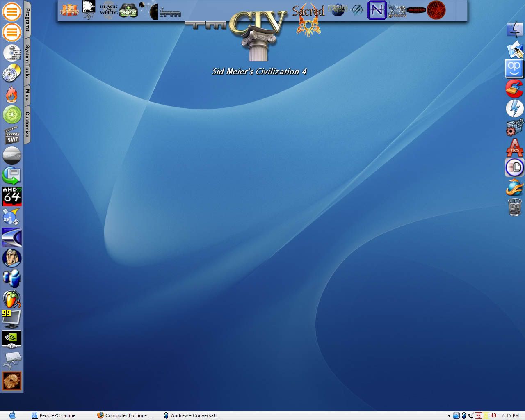
Task: Open the round clipboard pages icon
Action: pos(515,167)
